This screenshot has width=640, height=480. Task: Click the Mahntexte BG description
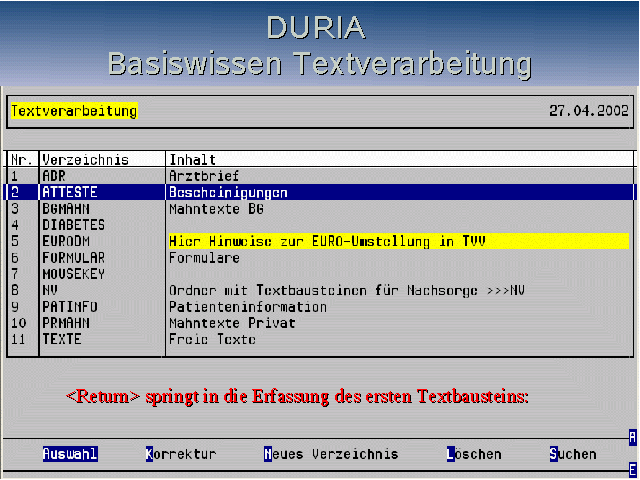[216, 209]
